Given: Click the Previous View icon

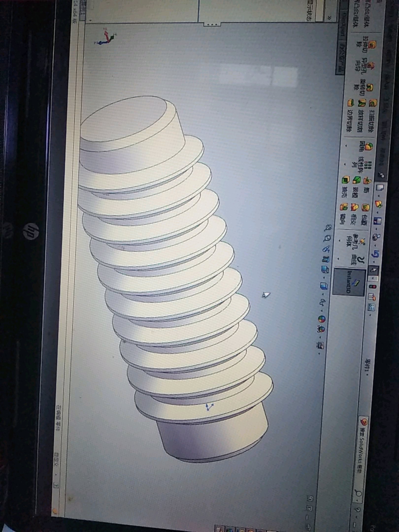Looking at the screenshot, I should [326, 249].
